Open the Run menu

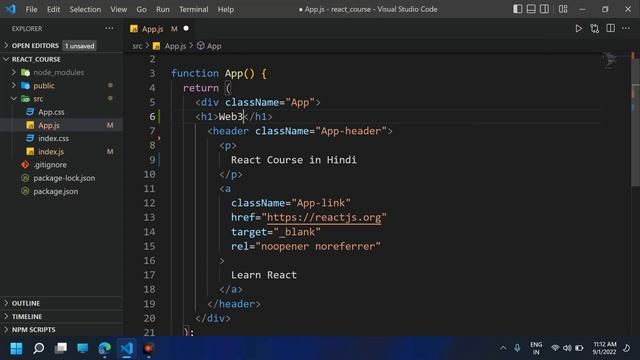162,9
